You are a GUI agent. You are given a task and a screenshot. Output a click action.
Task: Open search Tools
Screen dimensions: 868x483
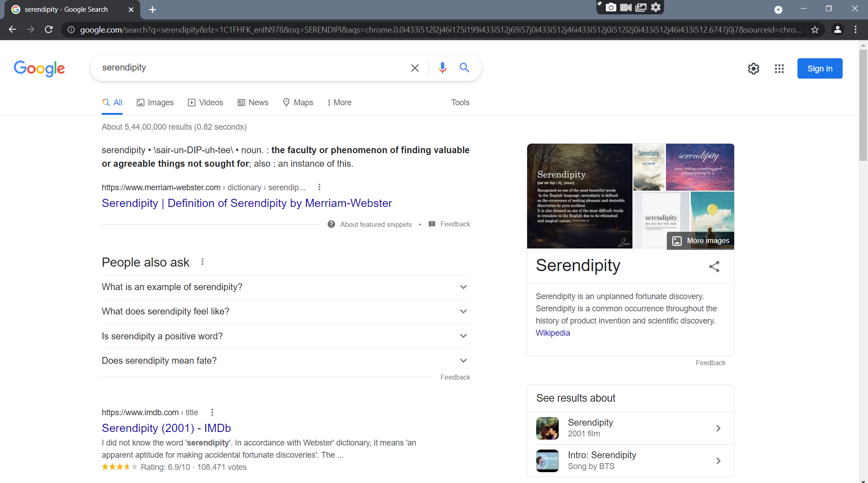(x=460, y=103)
